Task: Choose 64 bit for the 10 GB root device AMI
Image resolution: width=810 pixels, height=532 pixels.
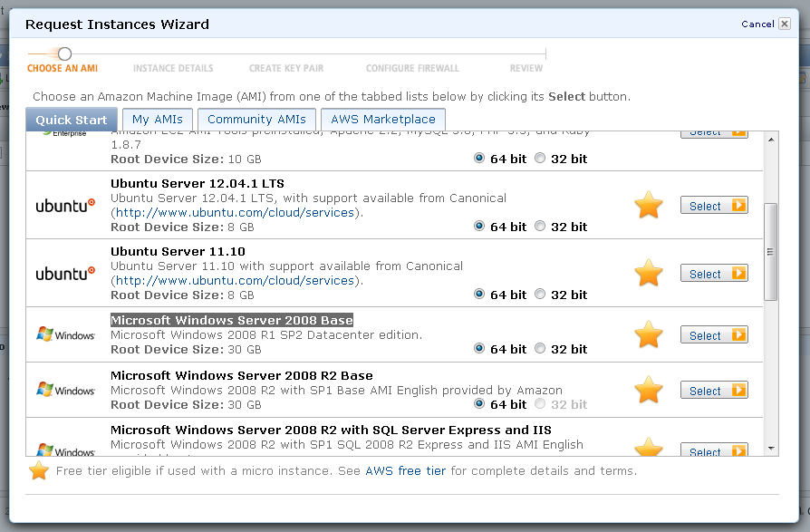Action: click(479, 158)
